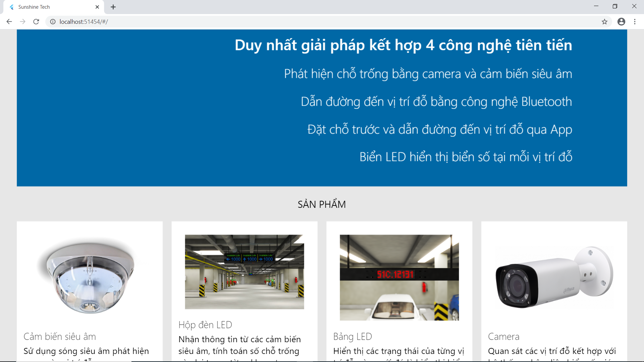Close the Sunshine Tech tab
The width and height of the screenshot is (644, 362).
[97, 7]
